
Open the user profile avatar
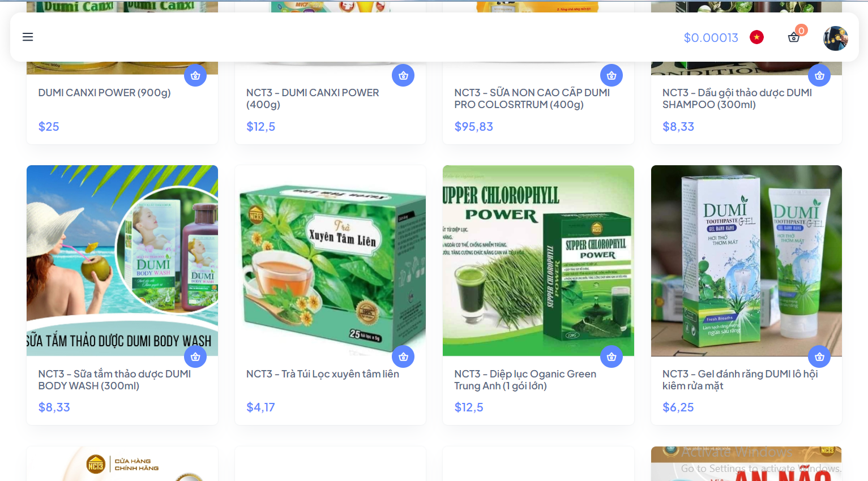point(835,38)
